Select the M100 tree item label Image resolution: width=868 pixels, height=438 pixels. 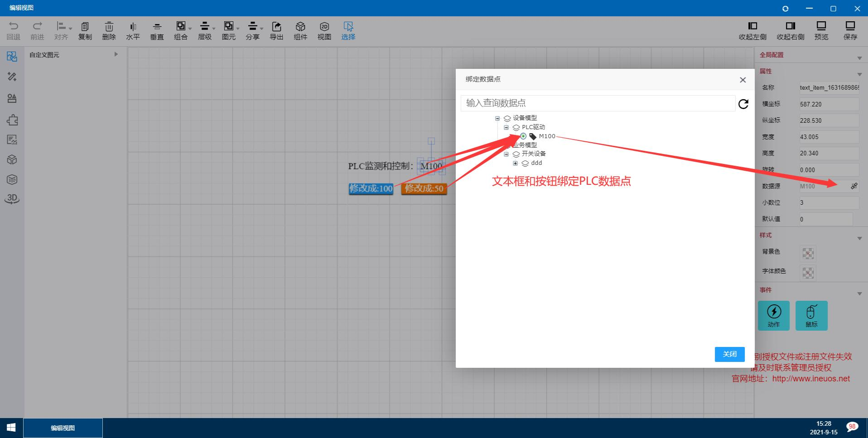point(547,136)
